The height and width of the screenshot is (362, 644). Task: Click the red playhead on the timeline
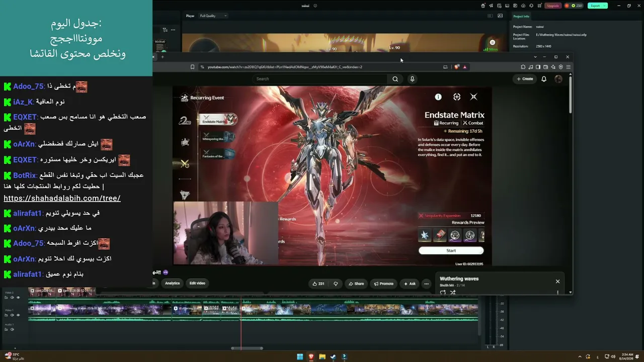click(x=241, y=322)
